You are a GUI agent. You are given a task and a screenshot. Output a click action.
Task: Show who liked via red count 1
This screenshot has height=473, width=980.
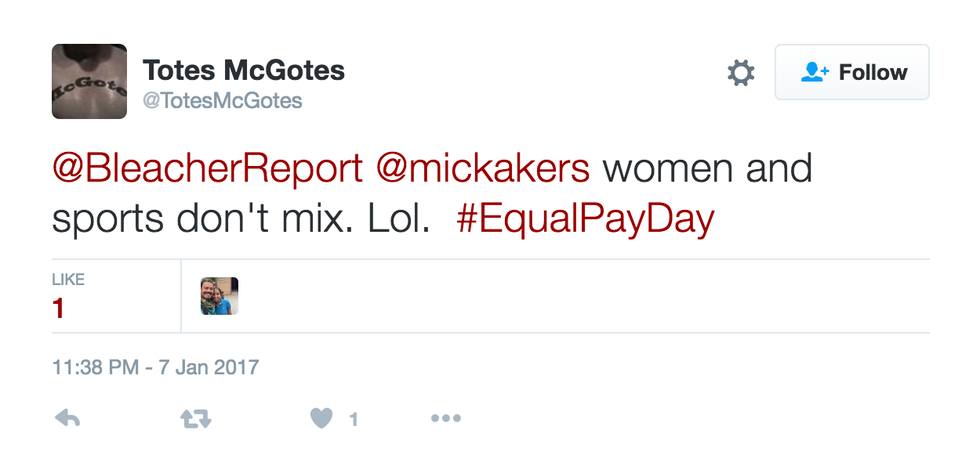click(59, 309)
